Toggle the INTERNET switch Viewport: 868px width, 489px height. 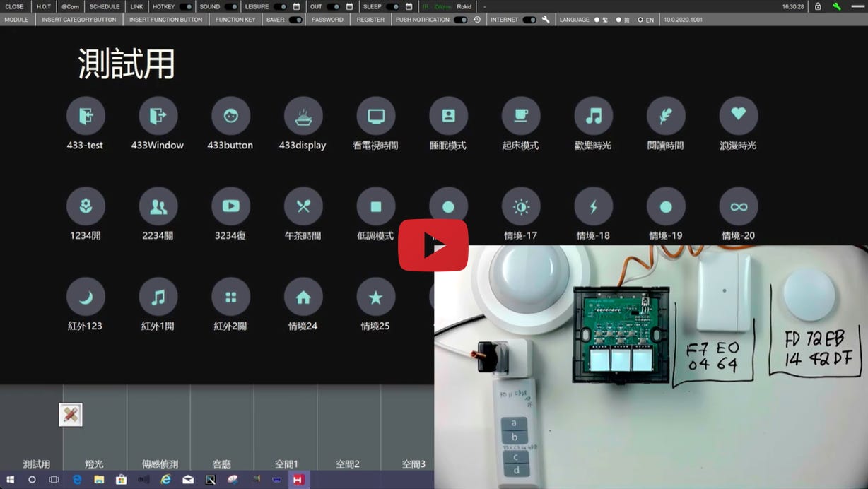[529, 20]
